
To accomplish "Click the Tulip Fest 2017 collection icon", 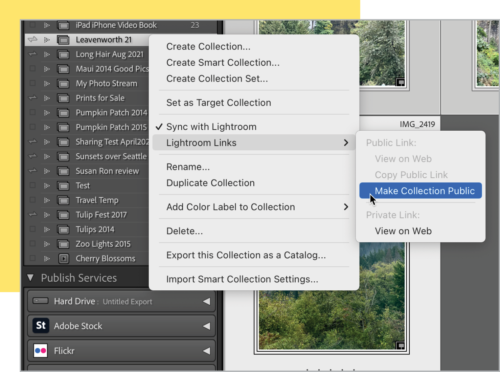I will point(63,215).
